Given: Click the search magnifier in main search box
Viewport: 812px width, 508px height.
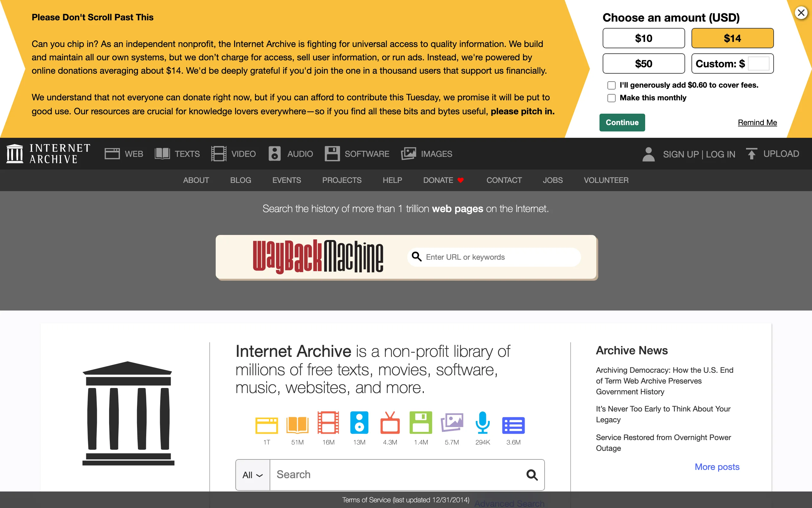Looking at the screenshot, I should [532, 475].
